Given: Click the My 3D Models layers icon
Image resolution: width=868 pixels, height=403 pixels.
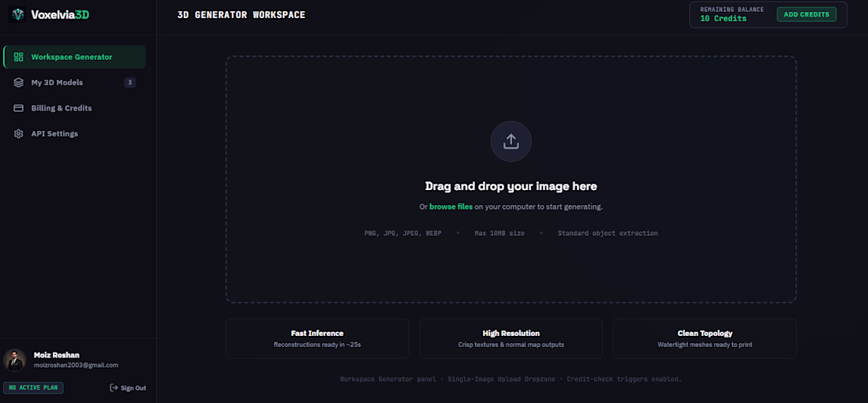Looking at the screenshot, I should coord(18,83).
